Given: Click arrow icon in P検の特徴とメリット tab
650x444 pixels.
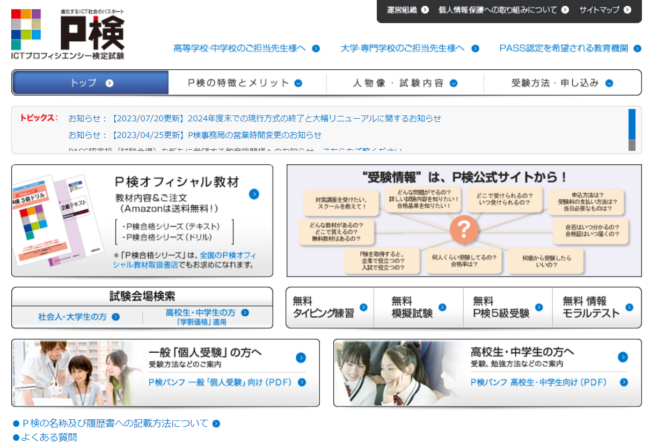Looking at the screenshot, I should [298, 83].
